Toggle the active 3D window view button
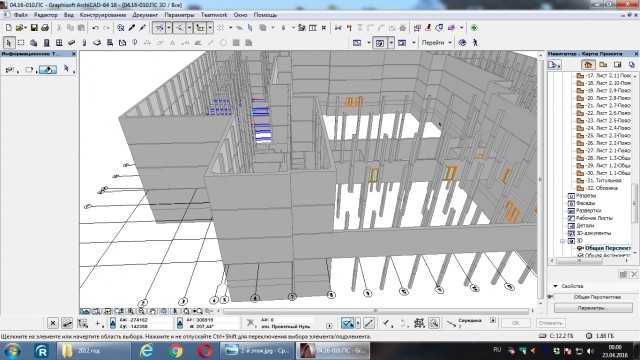The width and height of the screenshot is (640, 360). [380, 42]
